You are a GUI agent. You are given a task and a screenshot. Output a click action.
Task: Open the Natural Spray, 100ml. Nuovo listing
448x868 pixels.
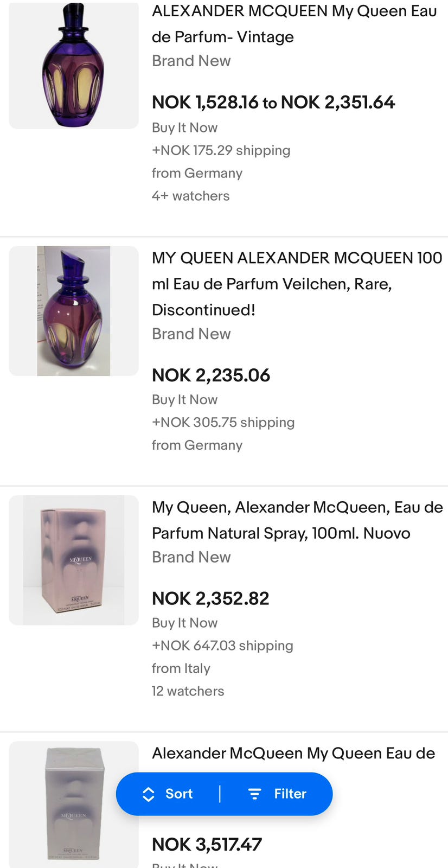[x=297, y=520]
